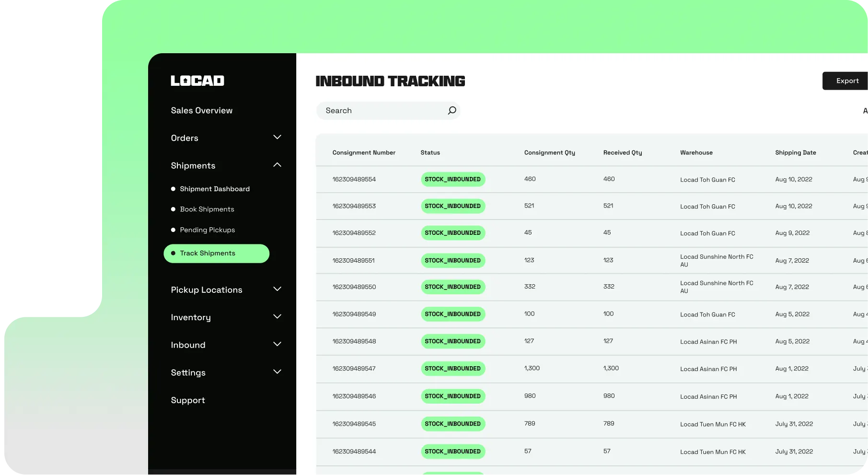Click the bullet icon beside Shipment Dashboard
Viewport: 868px width, 475px height.
(174, 188)
